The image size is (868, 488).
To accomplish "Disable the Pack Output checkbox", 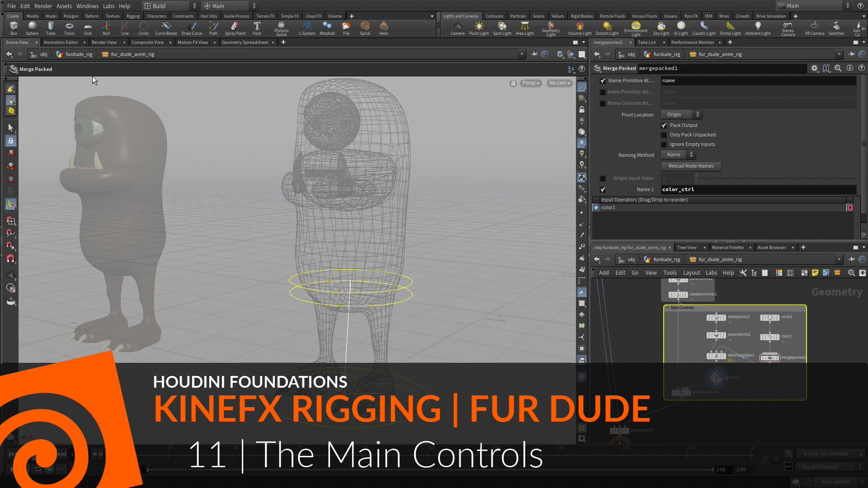I will click(664, 125).
